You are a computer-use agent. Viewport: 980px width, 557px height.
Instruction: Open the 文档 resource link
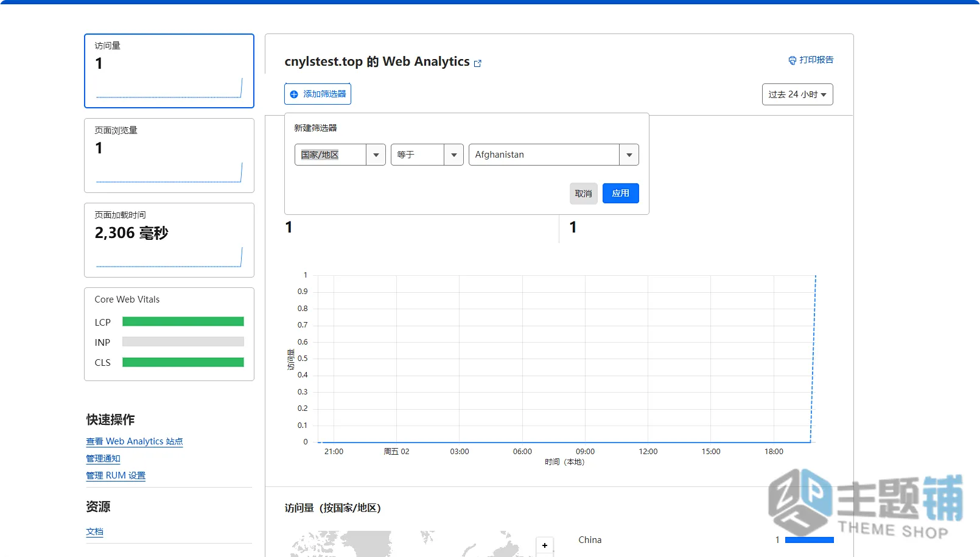pos(94,531)
